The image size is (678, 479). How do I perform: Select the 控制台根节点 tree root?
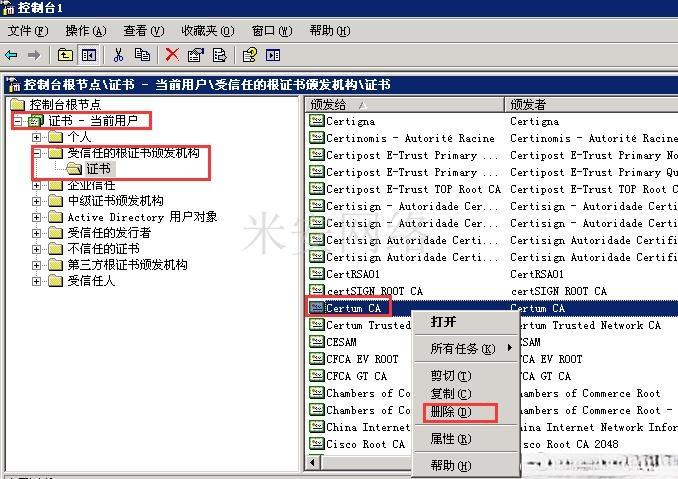[x=65, y=104]
